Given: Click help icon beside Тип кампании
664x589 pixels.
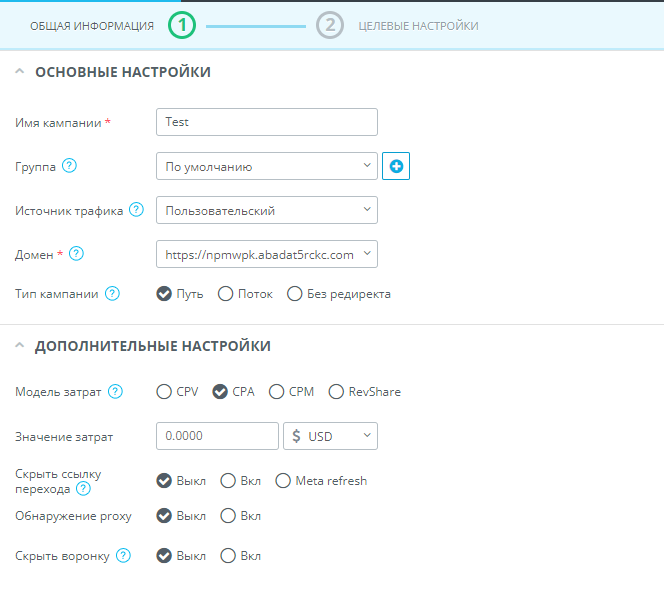Looking at the screenshot, I should coord(112,294).
